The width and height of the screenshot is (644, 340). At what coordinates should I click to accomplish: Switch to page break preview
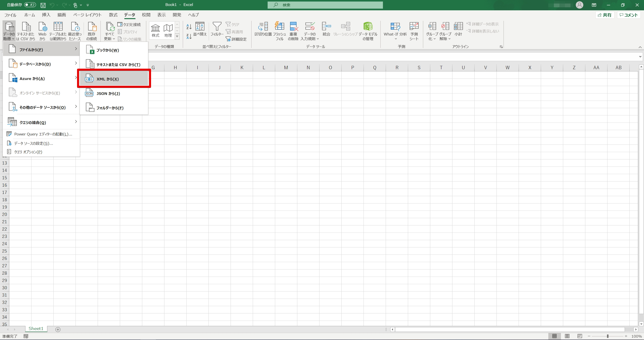tap(580, 336)
